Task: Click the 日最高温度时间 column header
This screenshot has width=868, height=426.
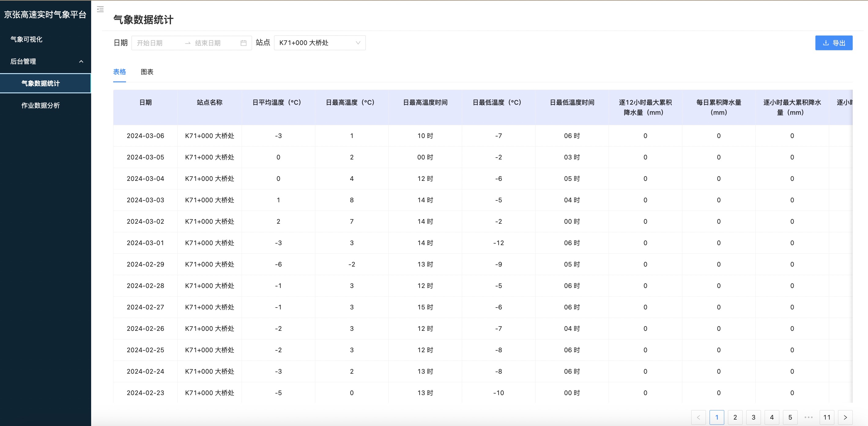Action: tap(425, 107)
